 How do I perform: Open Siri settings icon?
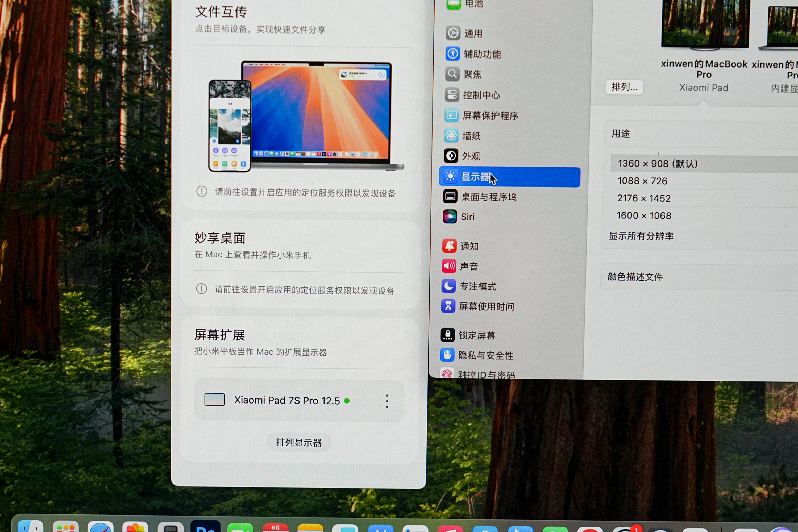click(x=450, y=217)
